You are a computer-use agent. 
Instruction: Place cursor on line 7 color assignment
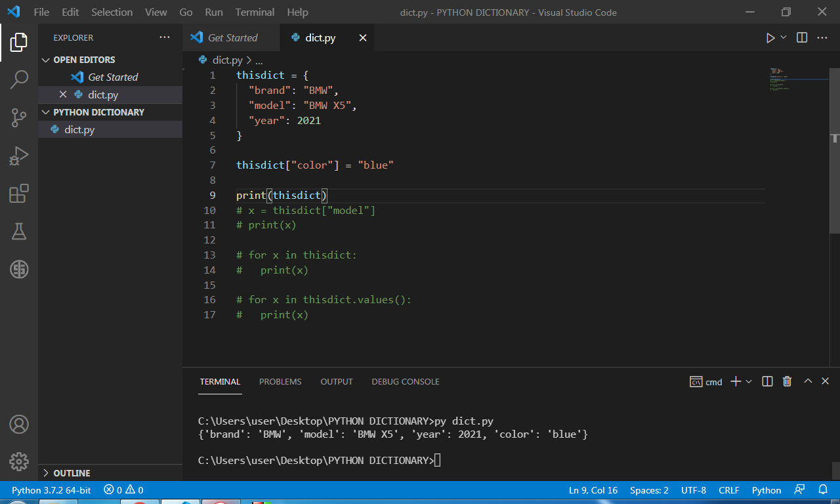point(315,165)
